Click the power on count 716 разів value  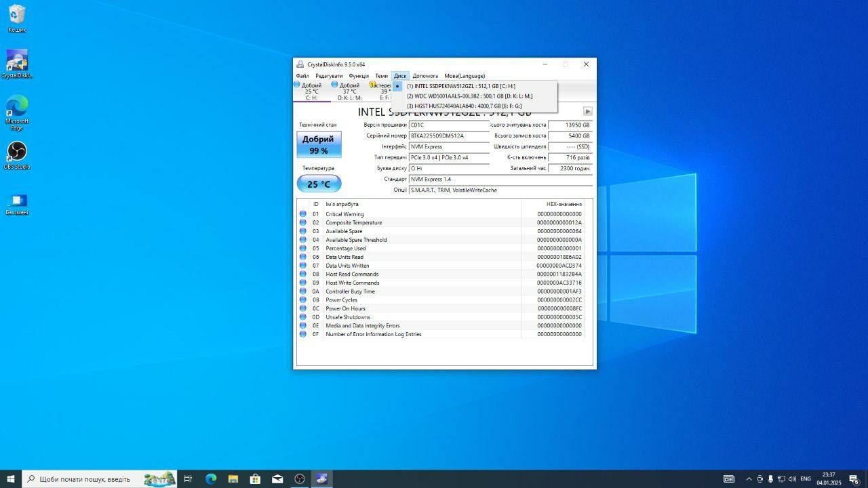570,157
